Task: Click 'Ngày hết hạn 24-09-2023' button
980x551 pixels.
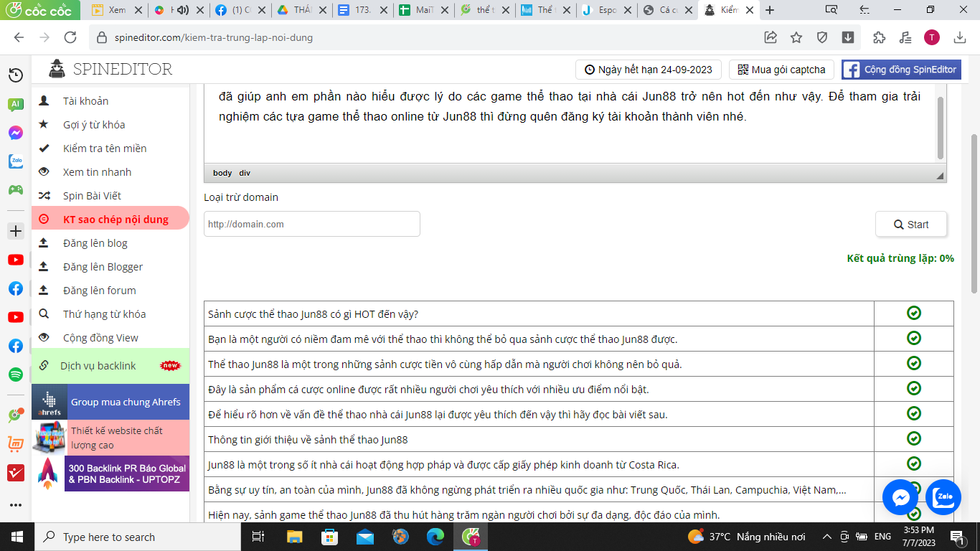Action: (649, 70)
